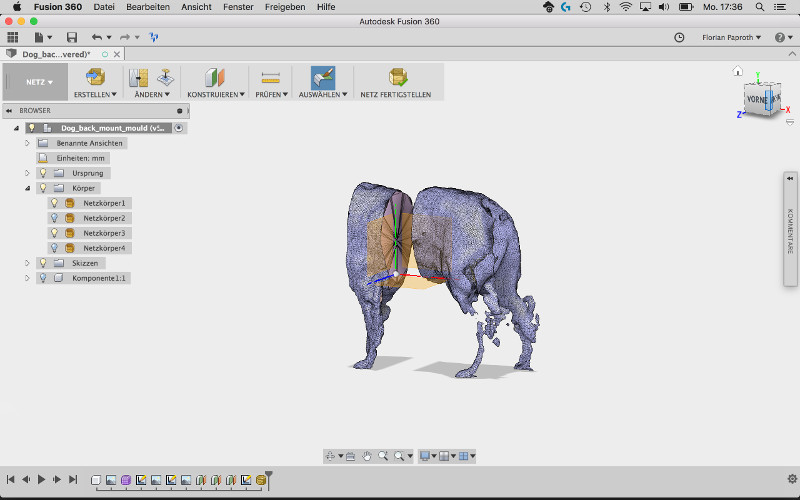Open the Fenster menu
Image resolution: width=800 pixels, height=500 pixels.
[x=239, y=7]
